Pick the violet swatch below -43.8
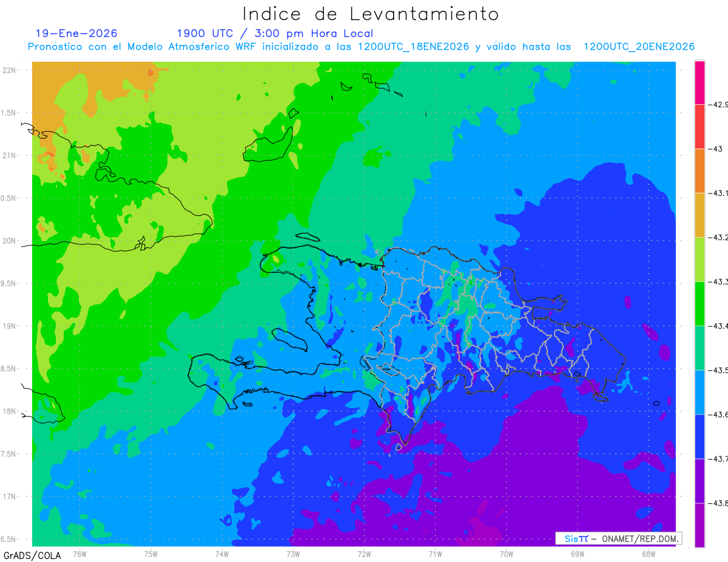The image size is (728, 562). [x=699, y=524]
